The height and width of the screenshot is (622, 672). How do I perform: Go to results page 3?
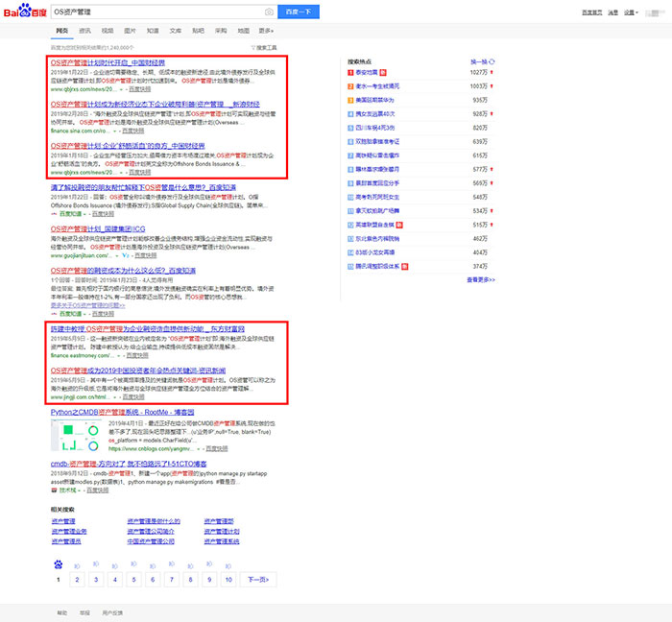(x=96, y=580)
